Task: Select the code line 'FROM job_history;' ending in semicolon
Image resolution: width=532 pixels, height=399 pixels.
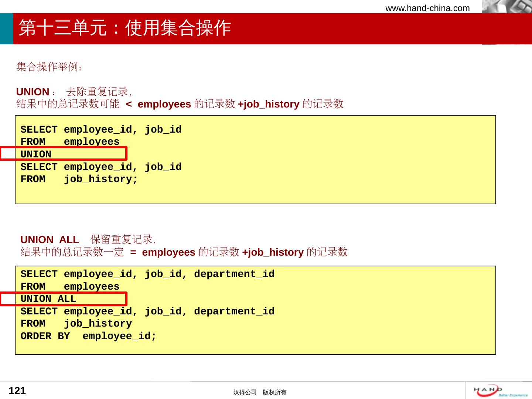Action: coord(79,179)
